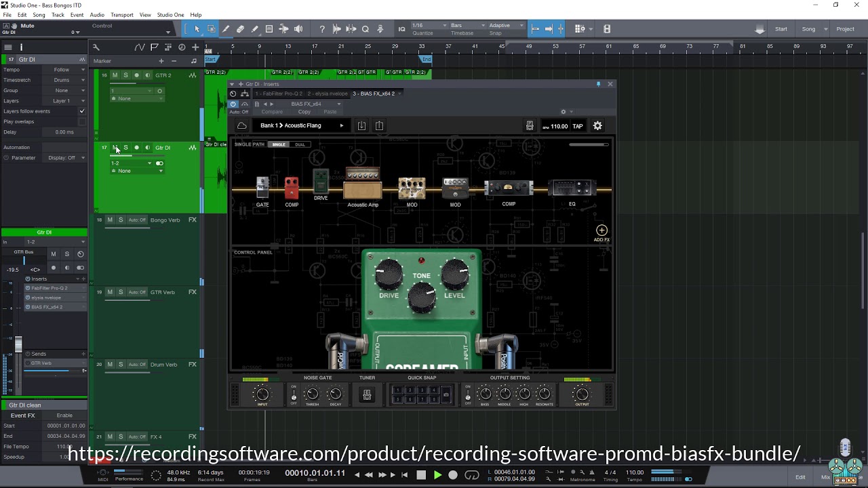Select the GATE pedal in signal chain

coord(262,188)
